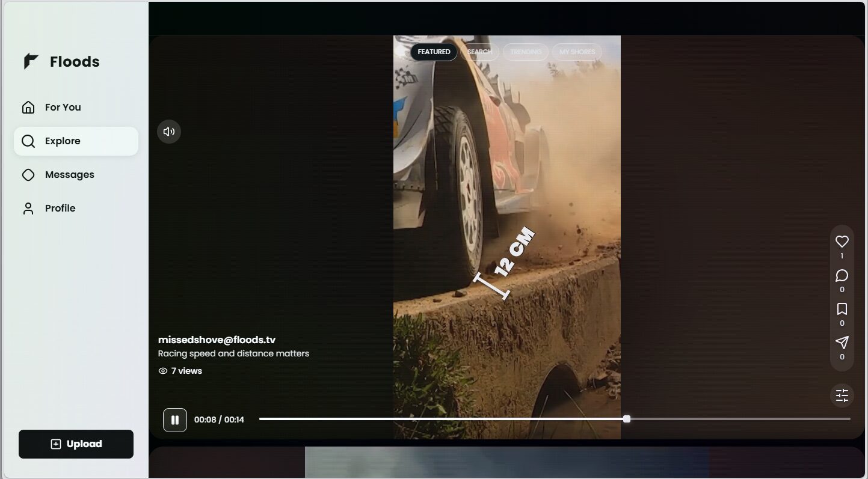The width and height of the screenshot is (868, 479).
Task: Go to the My Shores tab
Action: click(577, 52)
